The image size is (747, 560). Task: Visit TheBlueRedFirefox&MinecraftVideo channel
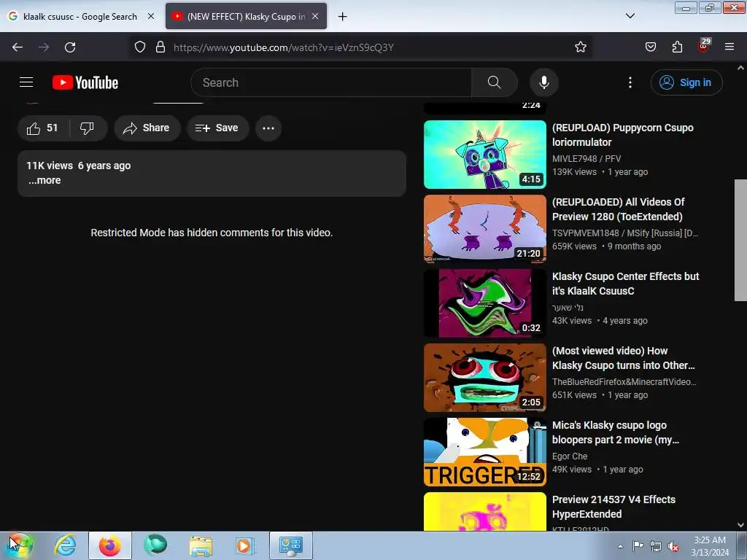624,382
